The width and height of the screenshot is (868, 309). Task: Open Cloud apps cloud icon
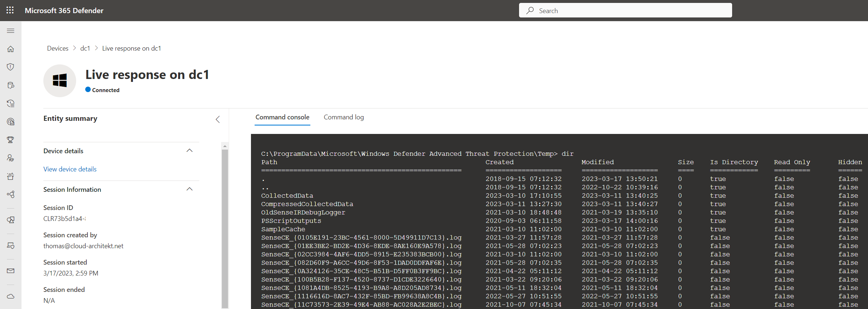pos(11,296)
